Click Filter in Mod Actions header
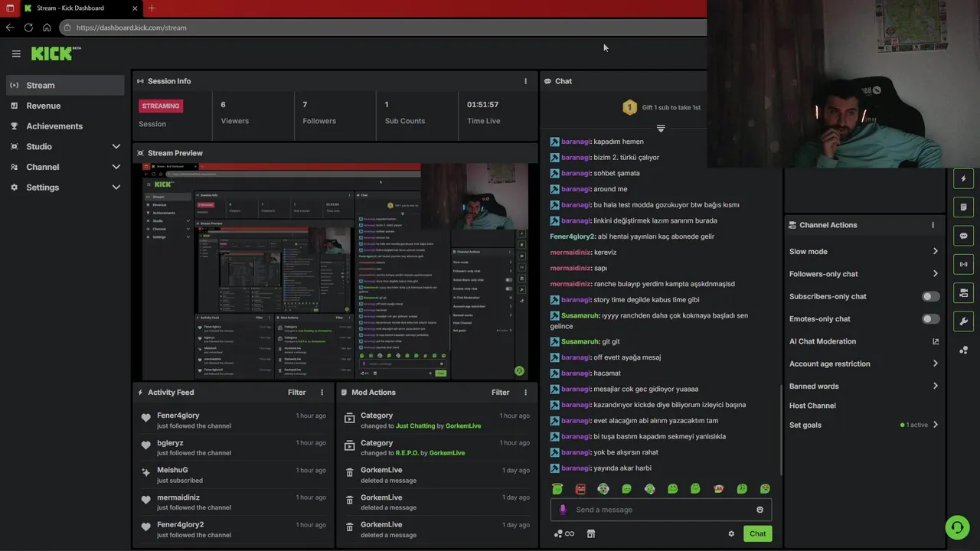 500,393
